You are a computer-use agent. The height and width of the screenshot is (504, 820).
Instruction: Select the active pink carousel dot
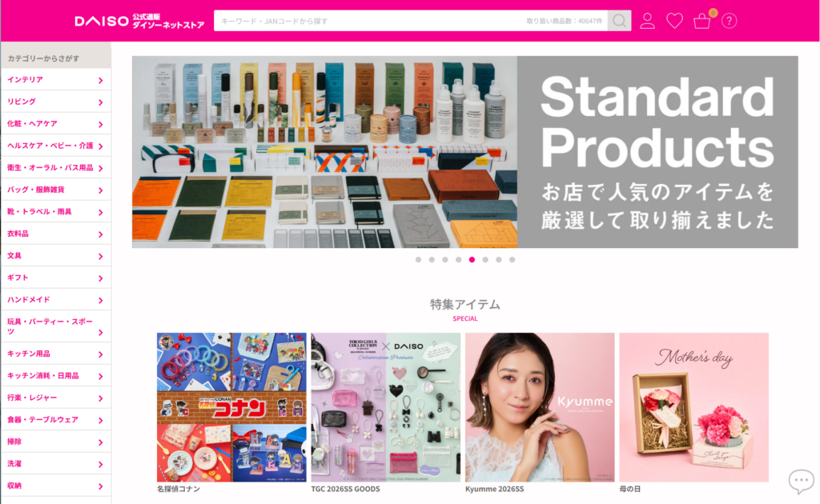[x=472, y=259]
